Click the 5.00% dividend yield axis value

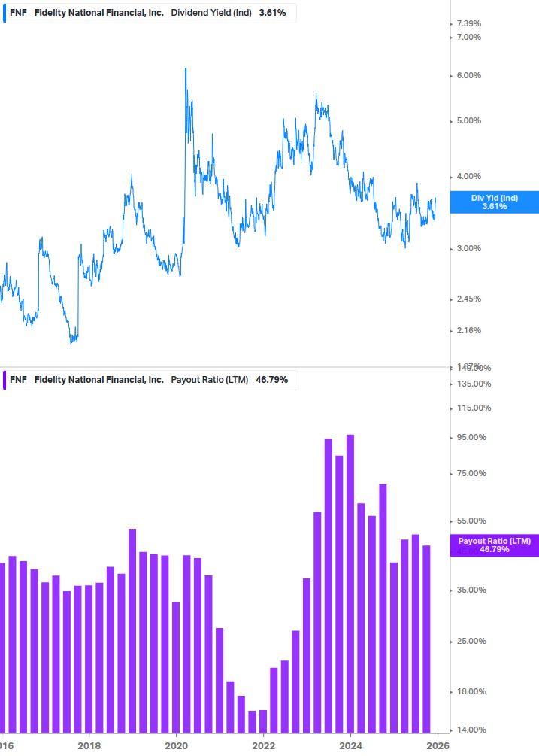click(x=468, y=121)
